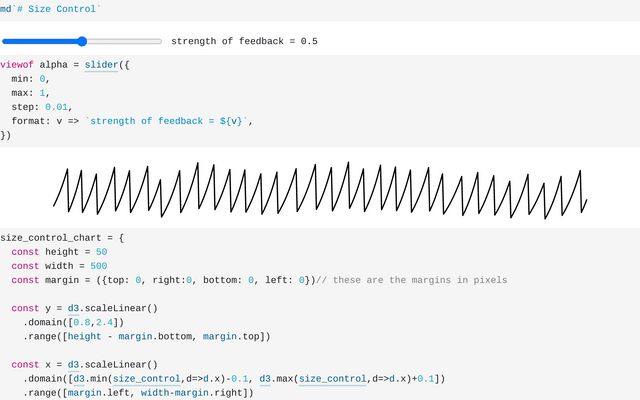Click the 'max: 1,' code line
Screen dimensions: 640x400
click(x=30, y=92)
